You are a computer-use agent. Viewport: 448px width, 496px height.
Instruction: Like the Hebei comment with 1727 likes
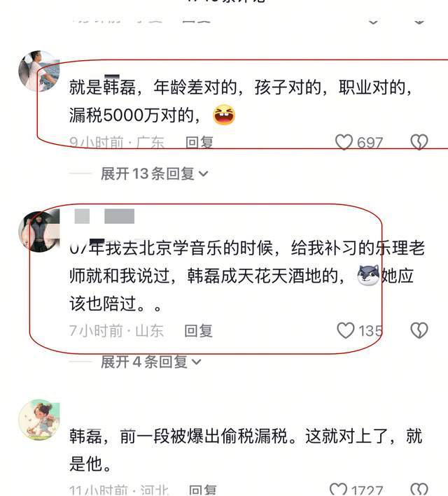coord(339,490)
